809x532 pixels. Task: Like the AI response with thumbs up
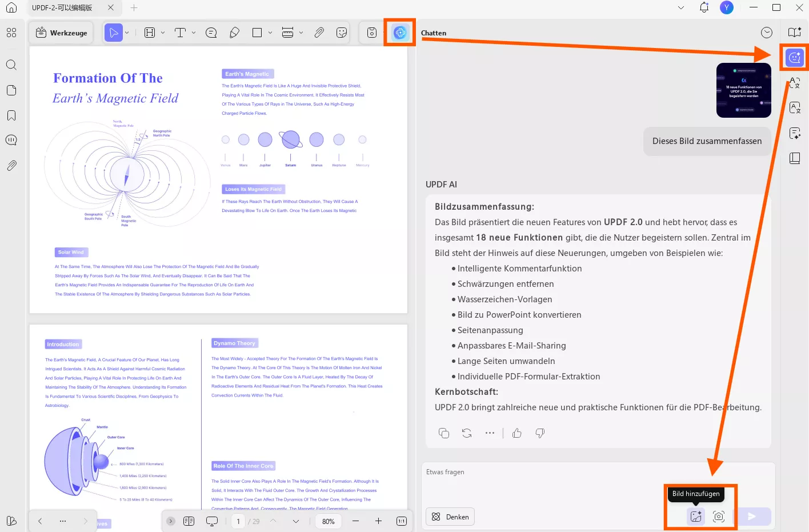coord(517,433)
